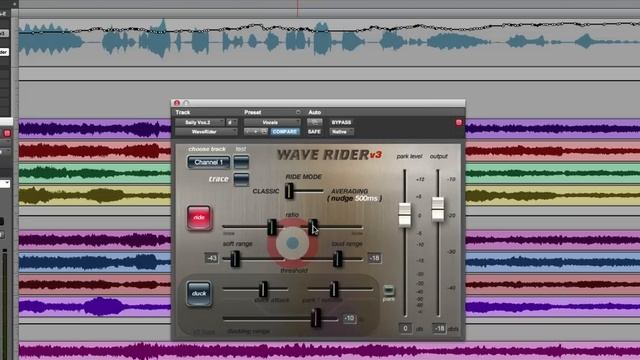Open the Sally Vox track selector dropdown
This screenshot has width=640, height=360.
click(200, 122)
